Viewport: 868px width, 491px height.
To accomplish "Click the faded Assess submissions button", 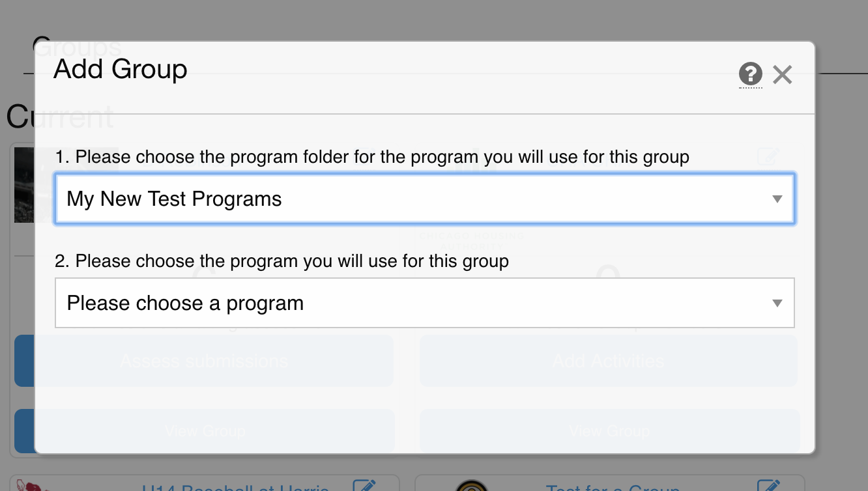I will point(204,361).
